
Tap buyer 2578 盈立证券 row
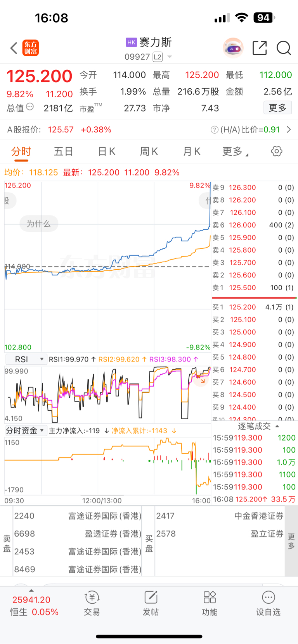[x=220, y=534]
